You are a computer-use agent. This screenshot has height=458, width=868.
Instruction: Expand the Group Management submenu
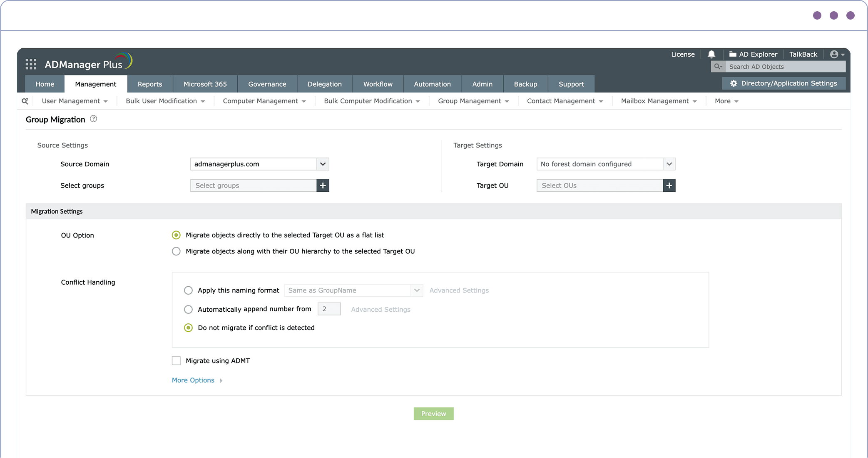(x=473, y=101)
